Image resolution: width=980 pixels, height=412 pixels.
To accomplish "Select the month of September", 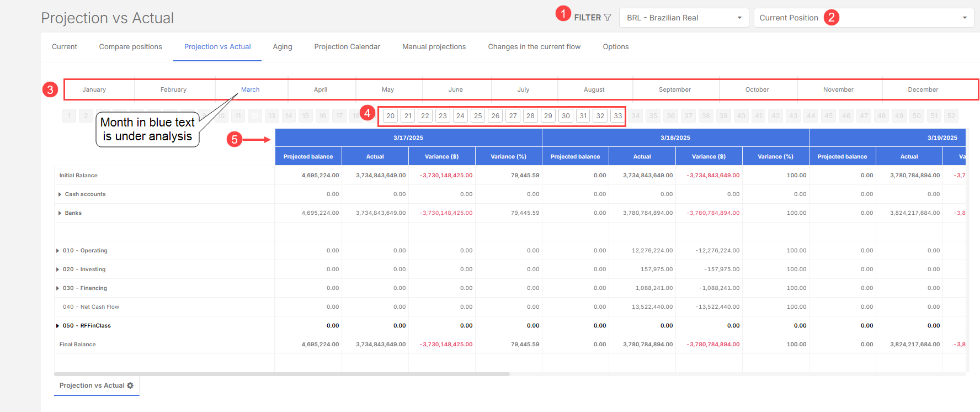I will pos(674,89).
